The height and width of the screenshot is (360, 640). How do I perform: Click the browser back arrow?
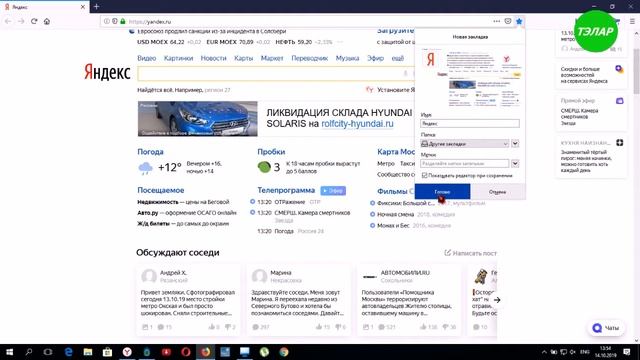tap(8, 21)
